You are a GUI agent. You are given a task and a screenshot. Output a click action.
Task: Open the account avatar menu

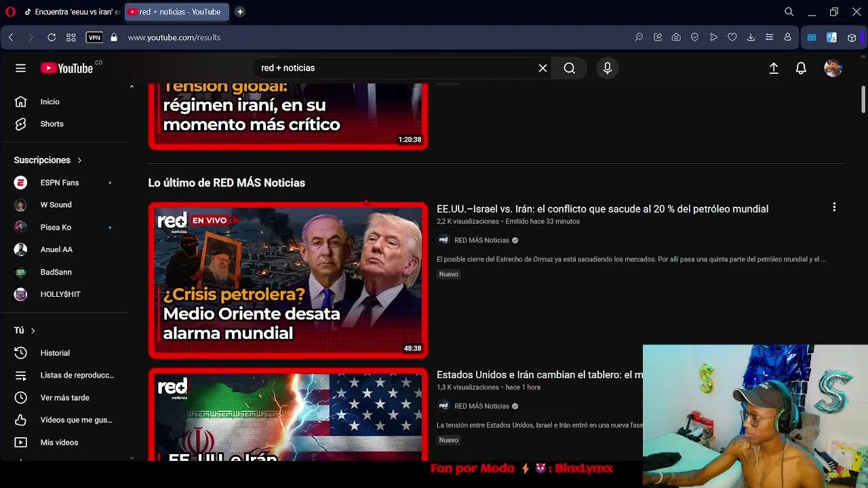pos(833,68)
